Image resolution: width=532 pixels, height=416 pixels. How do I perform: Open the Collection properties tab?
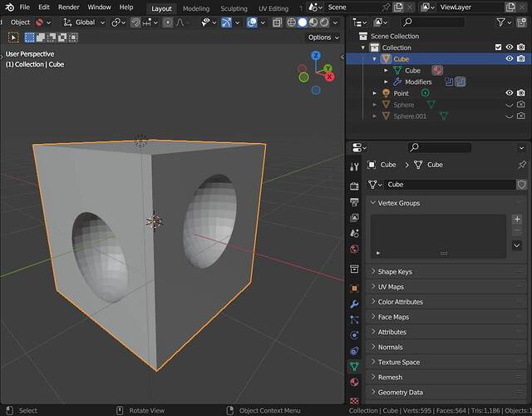click(354, 269)
